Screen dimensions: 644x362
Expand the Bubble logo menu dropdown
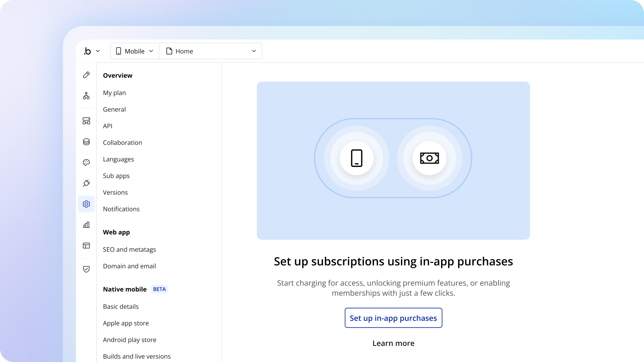pos(92,51)
